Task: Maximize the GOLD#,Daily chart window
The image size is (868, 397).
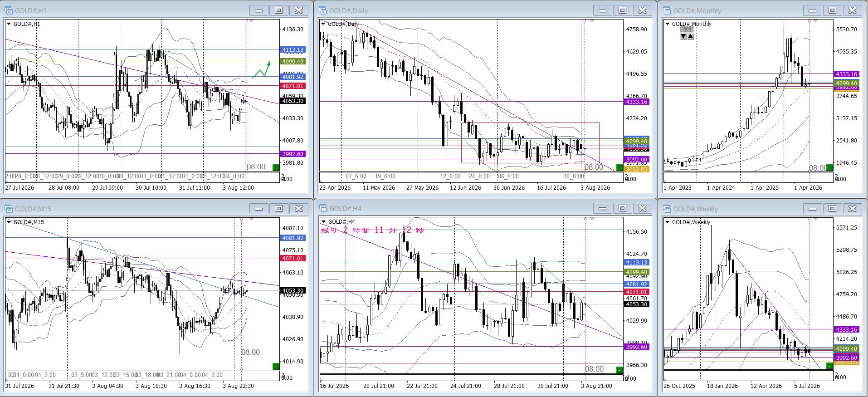Action: [x=623, y=10]
